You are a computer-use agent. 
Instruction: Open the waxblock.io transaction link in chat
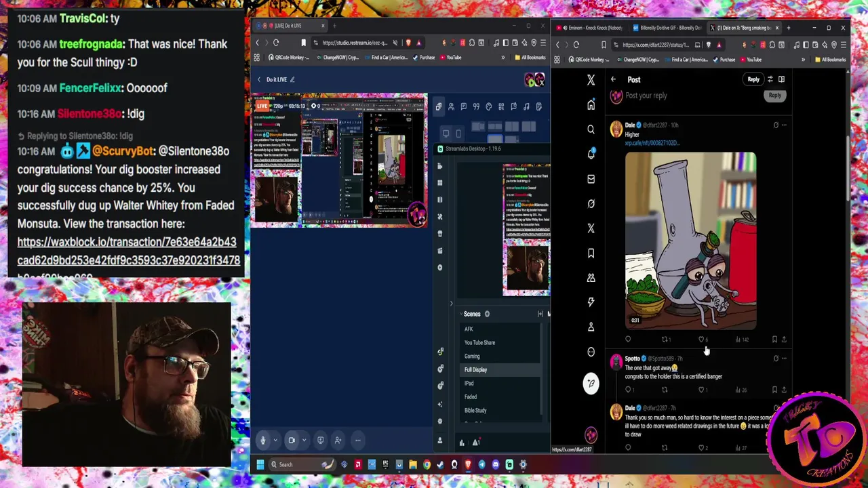[128, 251]
